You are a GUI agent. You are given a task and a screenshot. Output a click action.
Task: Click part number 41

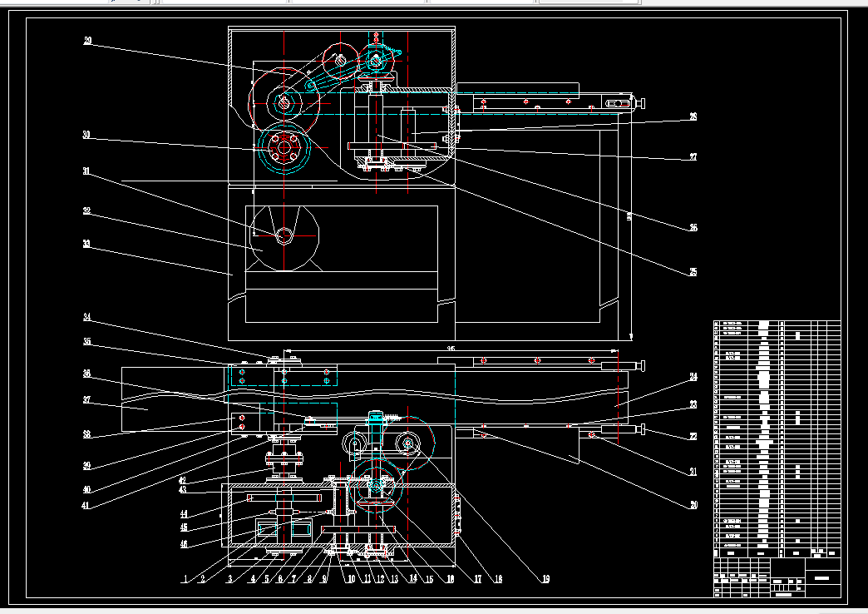coord(86,505)
